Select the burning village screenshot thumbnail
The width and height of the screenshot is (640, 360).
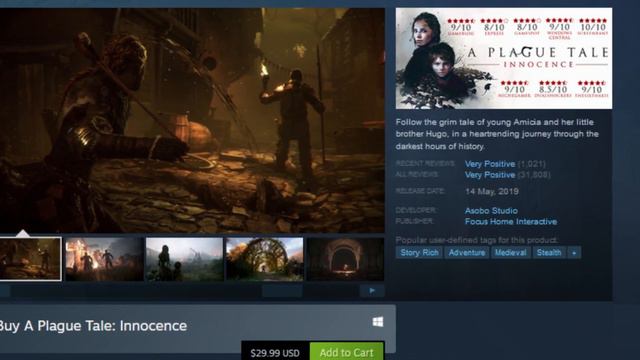(104, 259)
